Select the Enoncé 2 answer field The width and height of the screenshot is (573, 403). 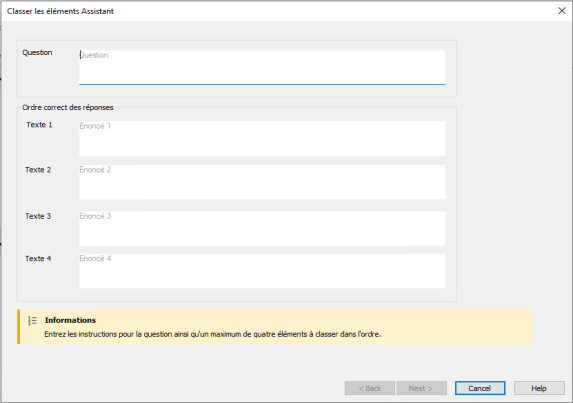click(x=262, y=182)
